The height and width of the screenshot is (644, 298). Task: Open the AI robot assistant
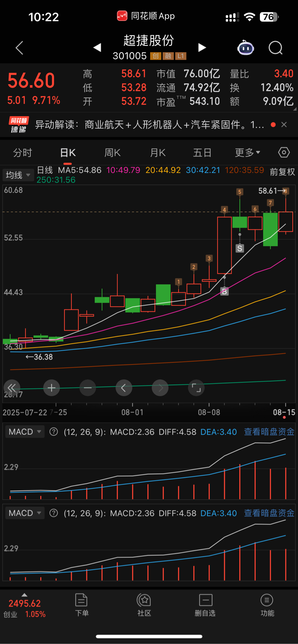pyautogui.click(x=246, y=48)
